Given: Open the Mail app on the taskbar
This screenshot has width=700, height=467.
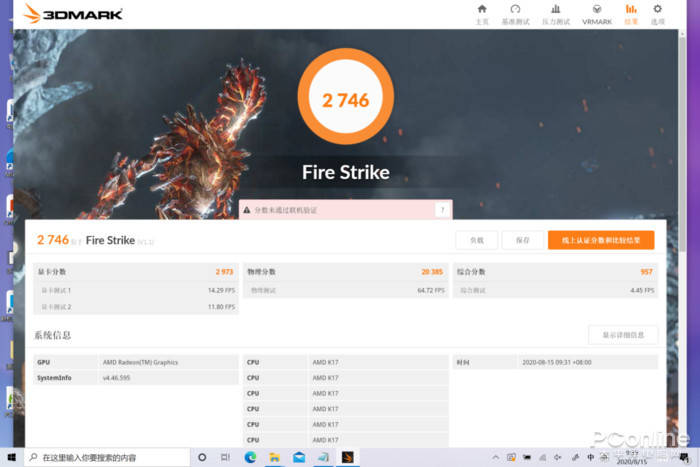Looking at the screenshot, I should coord(298,457).
